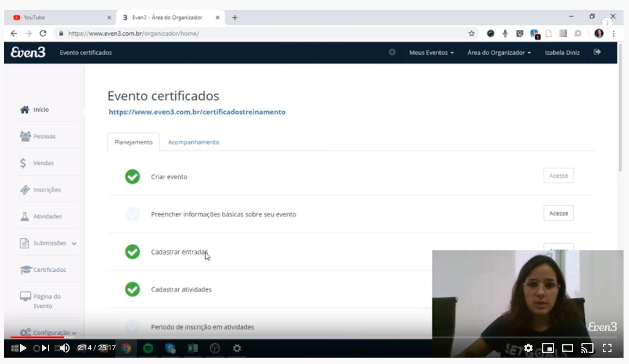Click the Vendas dollar sign icon
The image size is (629, 364).
click(23, 163)
